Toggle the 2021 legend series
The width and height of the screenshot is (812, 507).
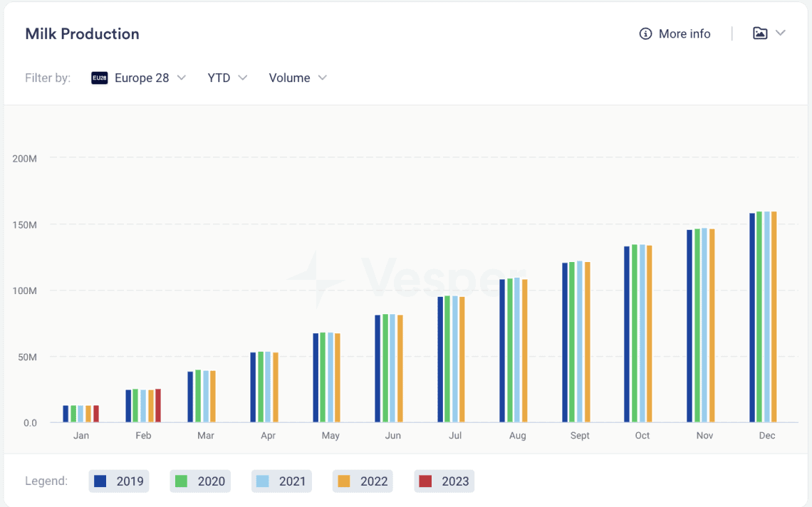click(x=281, y=481)
